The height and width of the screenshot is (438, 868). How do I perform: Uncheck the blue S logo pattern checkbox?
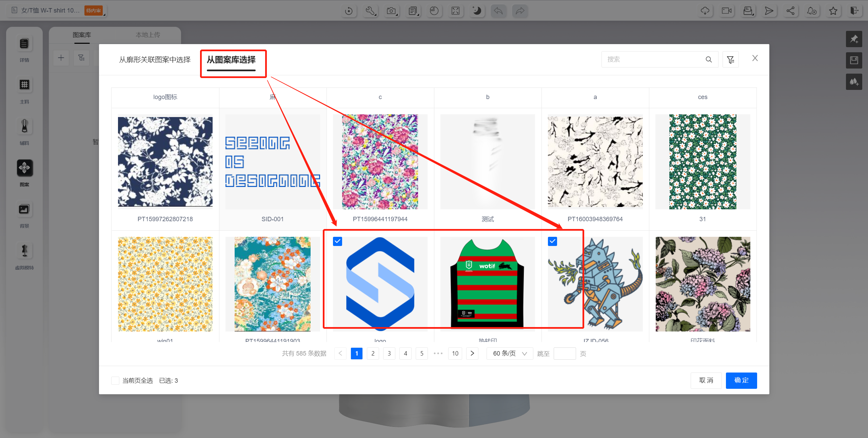point(337,241)
